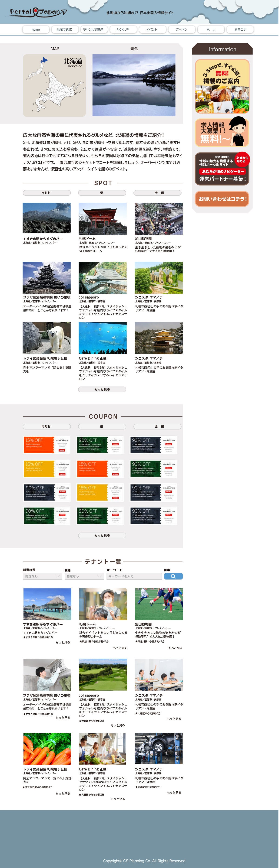Open the polar bear spot photo
The height and width of the screenshot is (868, 279).
[x=46, y=338]
